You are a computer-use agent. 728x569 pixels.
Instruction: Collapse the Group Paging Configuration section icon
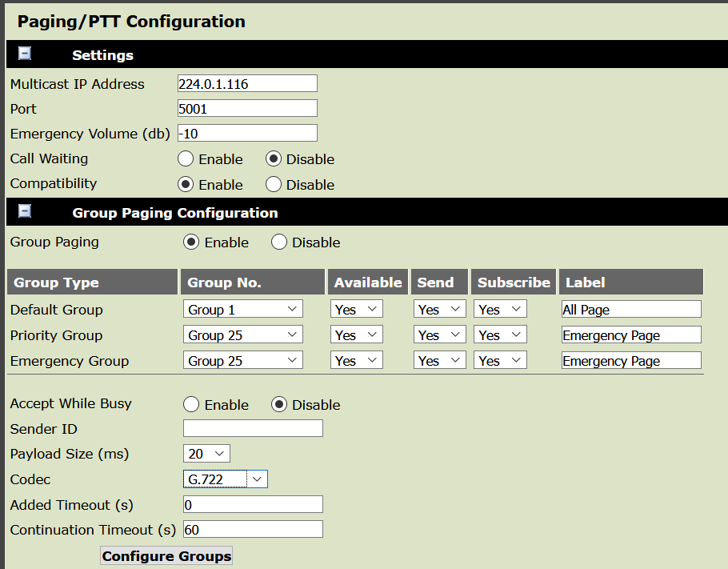tap(25, 211)
